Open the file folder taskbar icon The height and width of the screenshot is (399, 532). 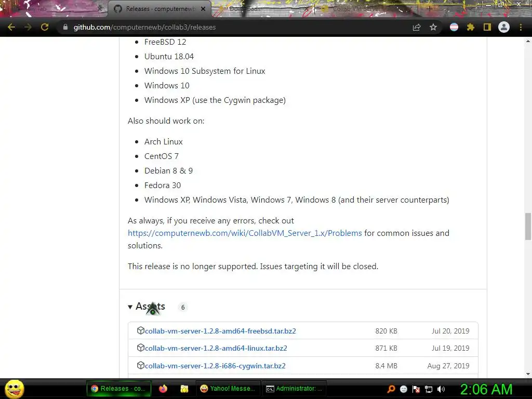[184, 389]
